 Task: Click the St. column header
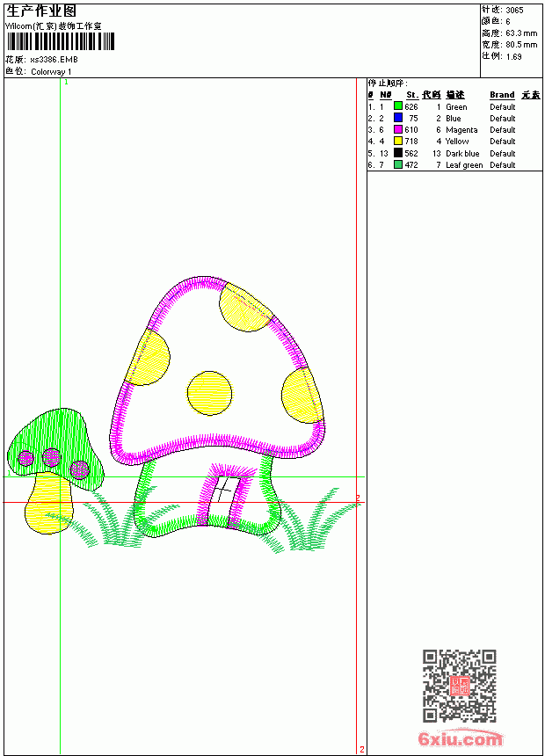(412, 95)
